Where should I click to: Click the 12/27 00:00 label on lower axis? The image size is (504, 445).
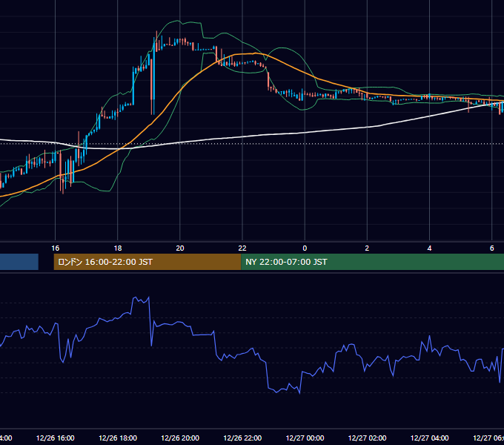pos(305,438)
